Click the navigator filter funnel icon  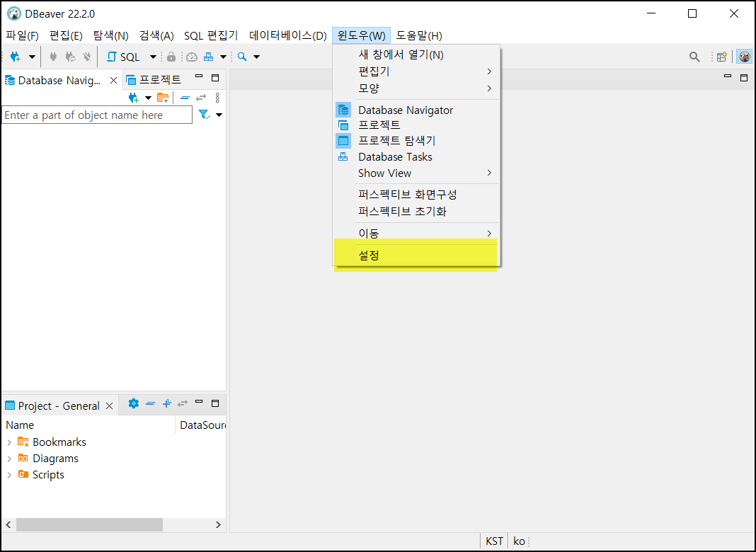coord(205,115)
